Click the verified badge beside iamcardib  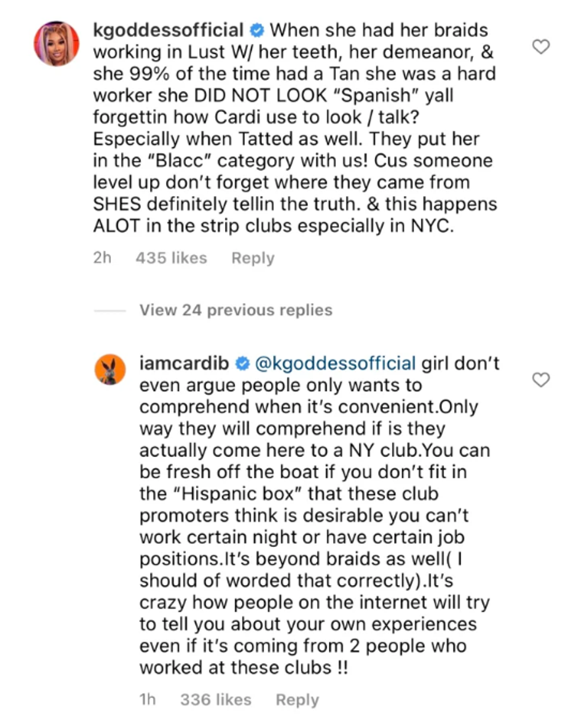click(242, 363)
